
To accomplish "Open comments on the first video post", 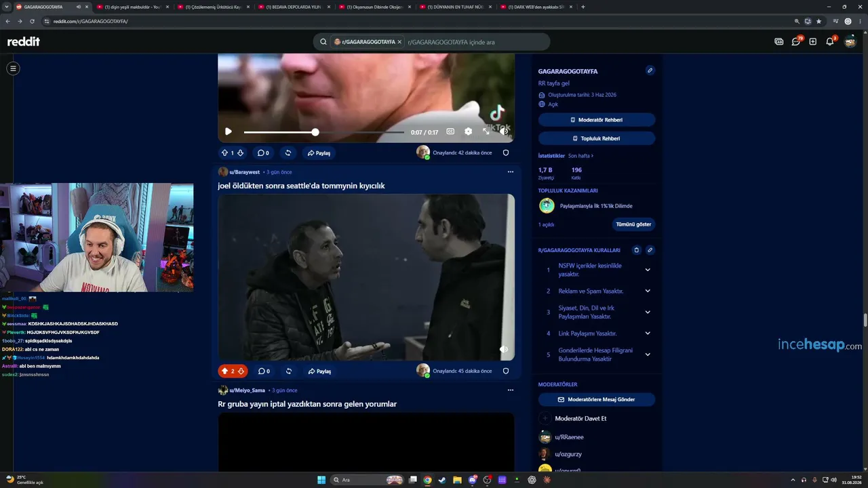I will tap(263, 153).
